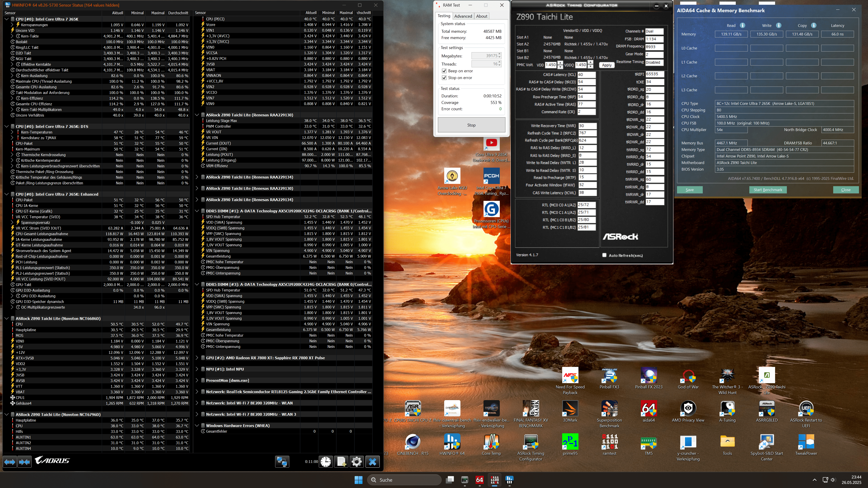
Task: Click HWiNFO expand columns arrows button
Action: [x=10, y=462]
